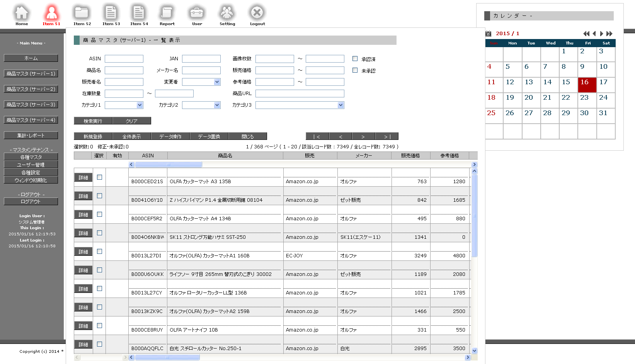Expand the カテゴリ1 dropdown

140,105
